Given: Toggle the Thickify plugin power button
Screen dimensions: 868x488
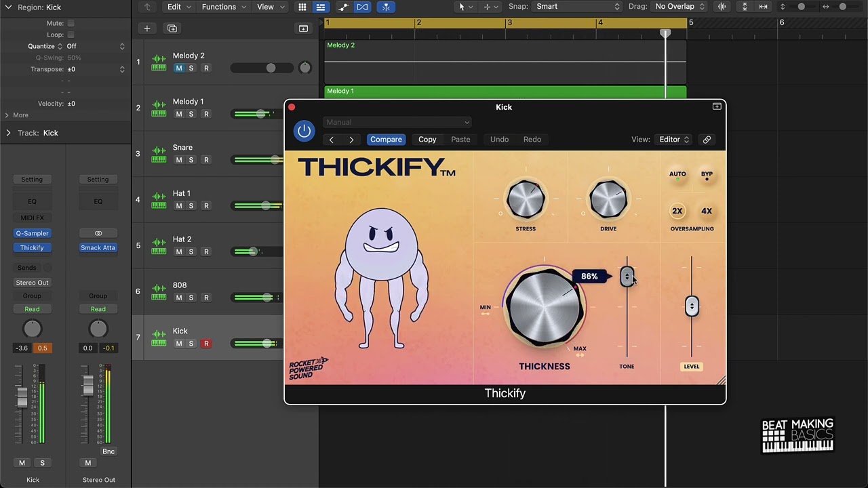Looking at the screenshot, I should pyautogui.click(x=304, y=131).
